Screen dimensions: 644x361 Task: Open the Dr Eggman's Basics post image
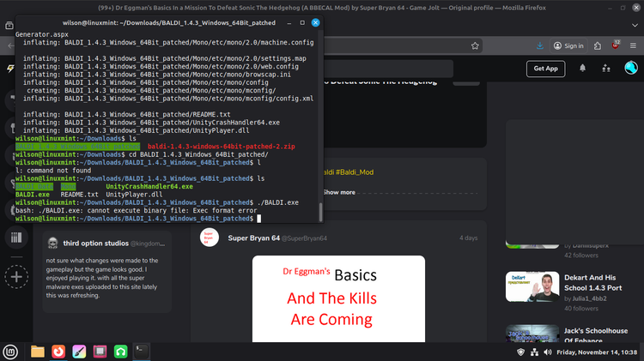coord(338,298)
